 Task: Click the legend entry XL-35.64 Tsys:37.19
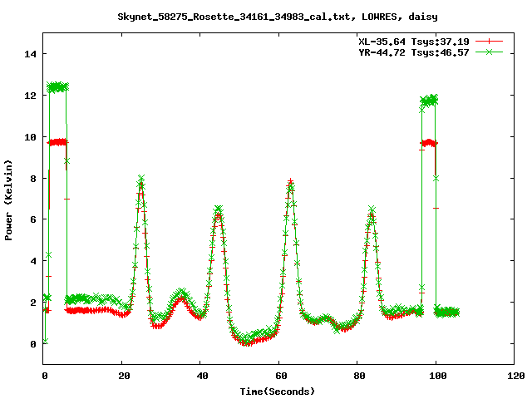[414, 42]
